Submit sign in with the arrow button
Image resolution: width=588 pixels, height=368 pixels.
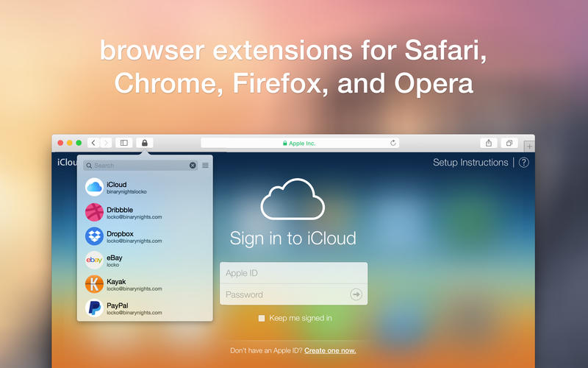pyautogui.click(x=356, y=294)
